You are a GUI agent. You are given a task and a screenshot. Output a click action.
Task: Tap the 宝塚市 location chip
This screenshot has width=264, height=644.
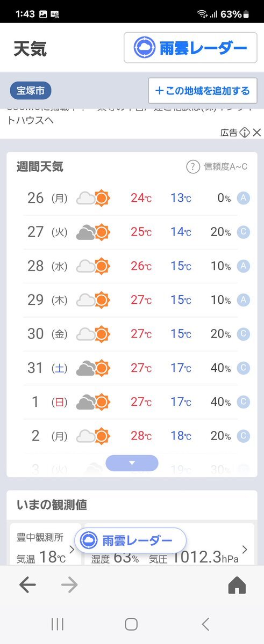[31, 91]
